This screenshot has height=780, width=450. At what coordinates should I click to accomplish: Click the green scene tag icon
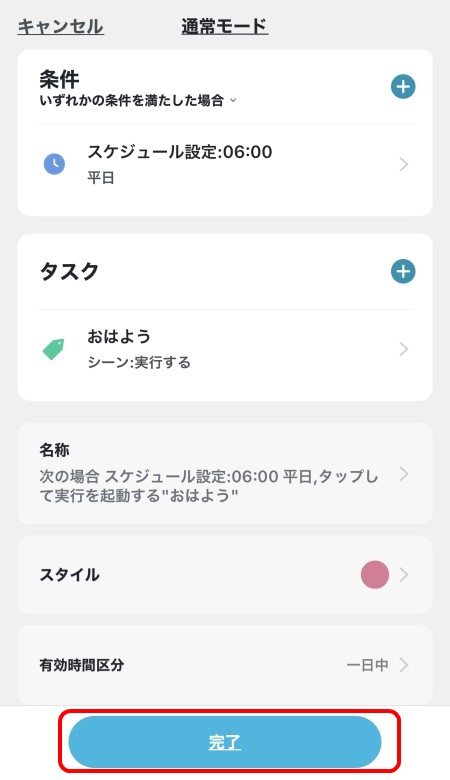54,349
